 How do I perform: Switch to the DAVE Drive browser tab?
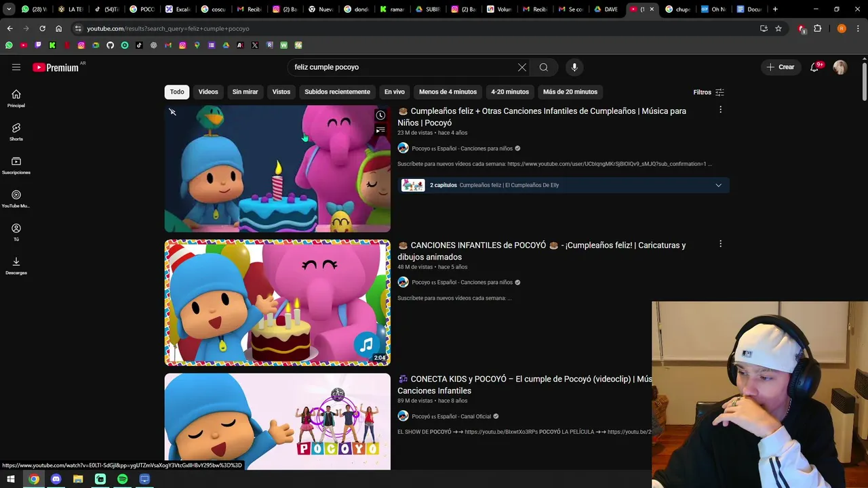click(x=605, y=9)
